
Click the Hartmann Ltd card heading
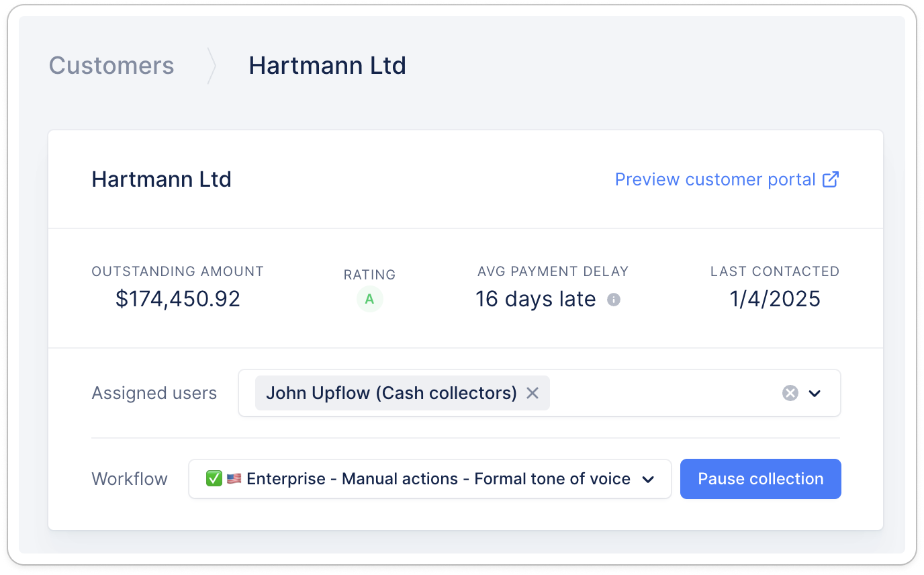161,179
